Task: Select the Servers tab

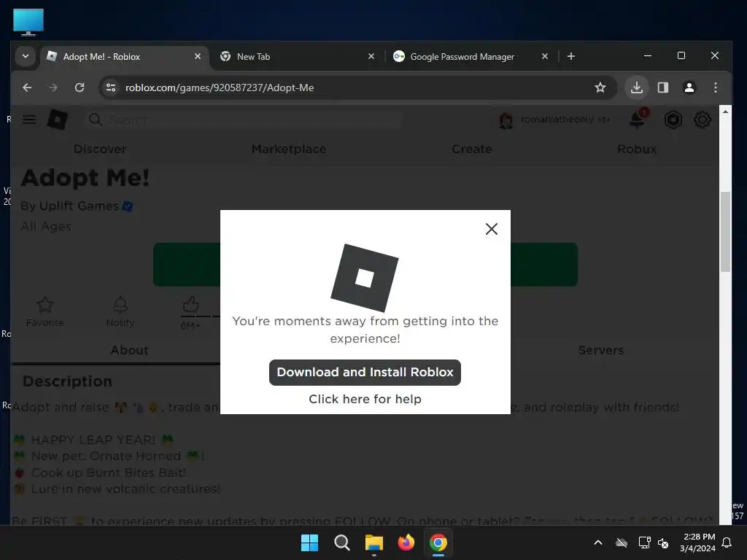Action: [x=601, y=350]
